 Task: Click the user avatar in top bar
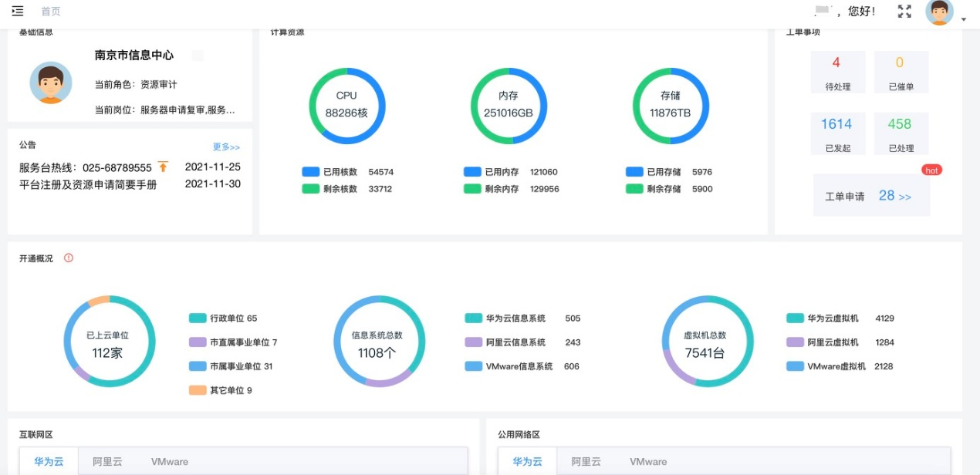pyautogui.click(x=939, y=12)
